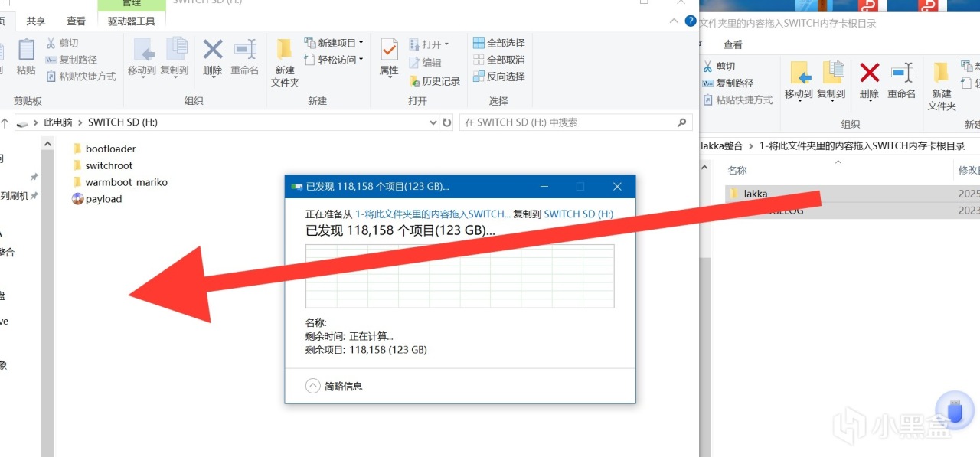Click Delete (删除) in lakka整合 window
980x457 pixels.
coord(869,80)
